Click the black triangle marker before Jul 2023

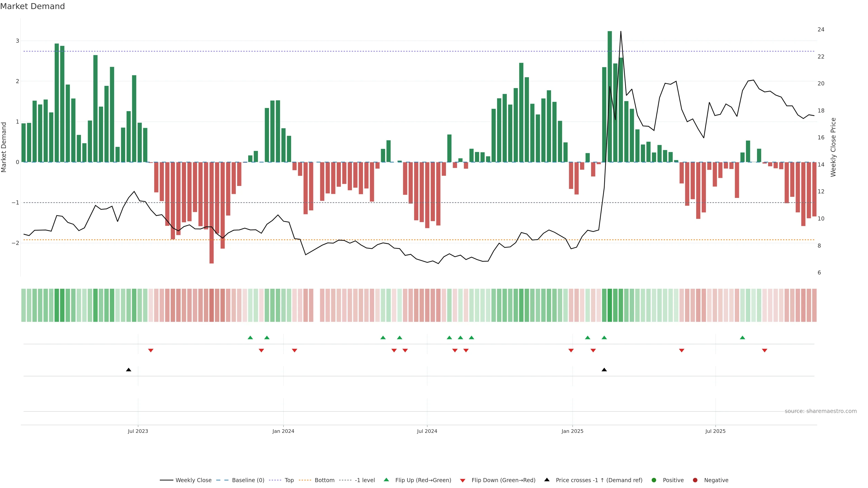click(128, 370)
